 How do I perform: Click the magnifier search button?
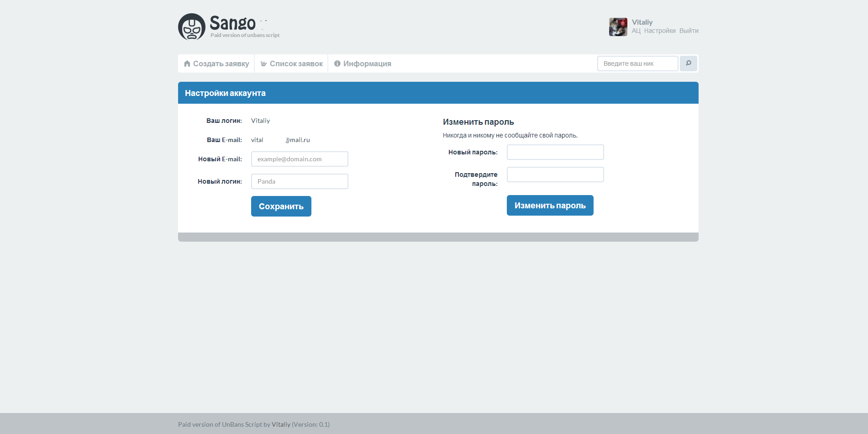pyautogui.click(x=688, y=64)
